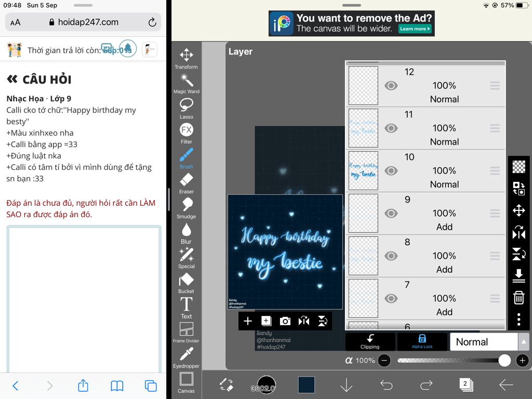Click the artwork preview thumbnail
The height and width of the screenshot is (399, 532).
coord(285,252)
